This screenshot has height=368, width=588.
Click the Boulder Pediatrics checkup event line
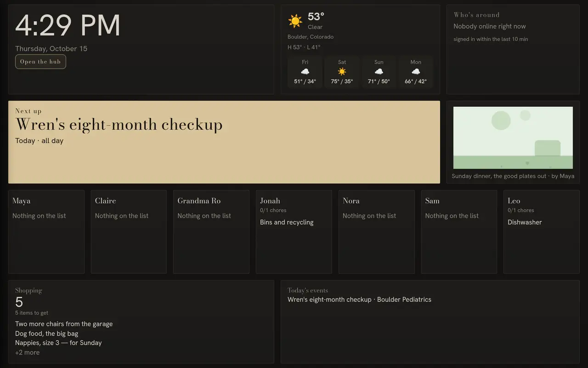(360, 299)
